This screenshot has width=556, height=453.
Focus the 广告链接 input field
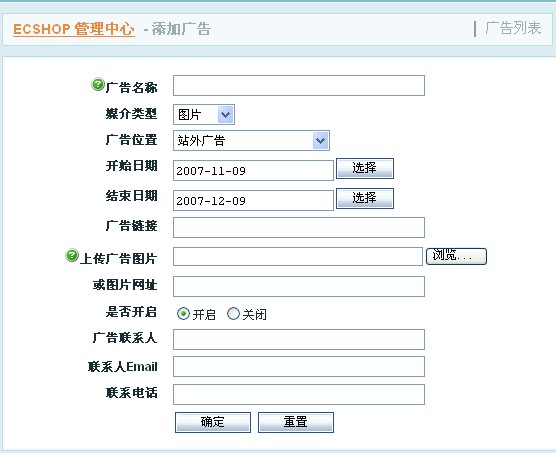click(299, 228)
